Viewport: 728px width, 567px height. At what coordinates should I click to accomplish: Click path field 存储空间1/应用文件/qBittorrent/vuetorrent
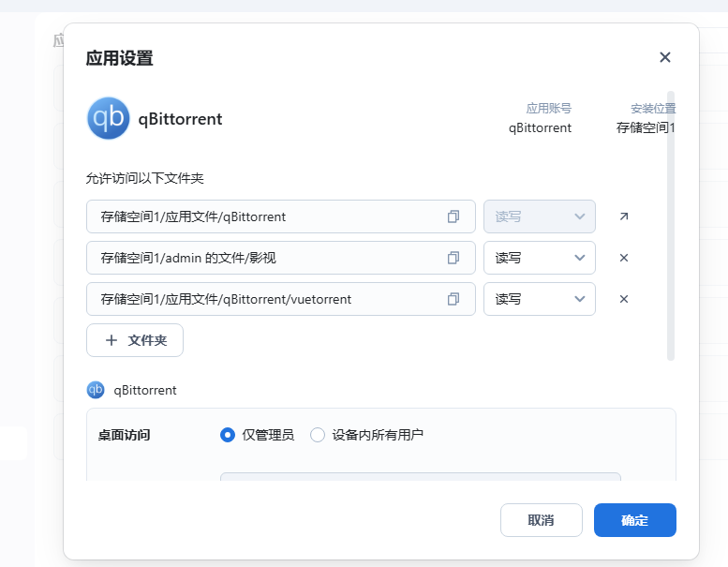pos(281,299)
